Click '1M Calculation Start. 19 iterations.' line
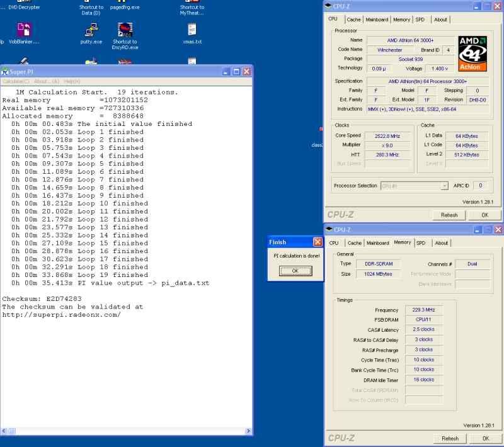Screen dimensions: 504x447 coord(97,92)
